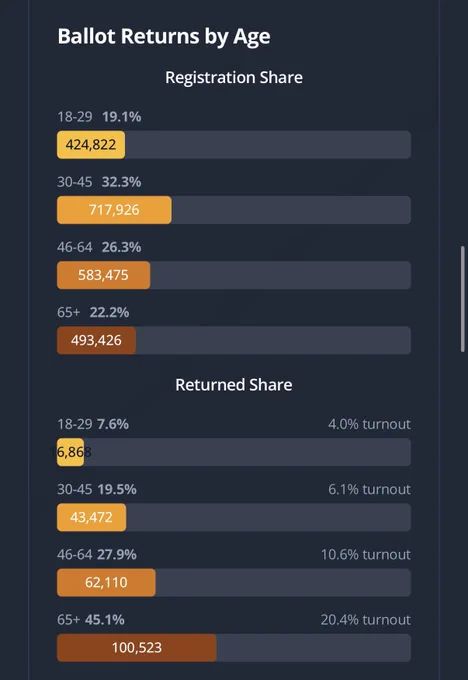Select the 30-45 returned bar showing 43,472

92,517
